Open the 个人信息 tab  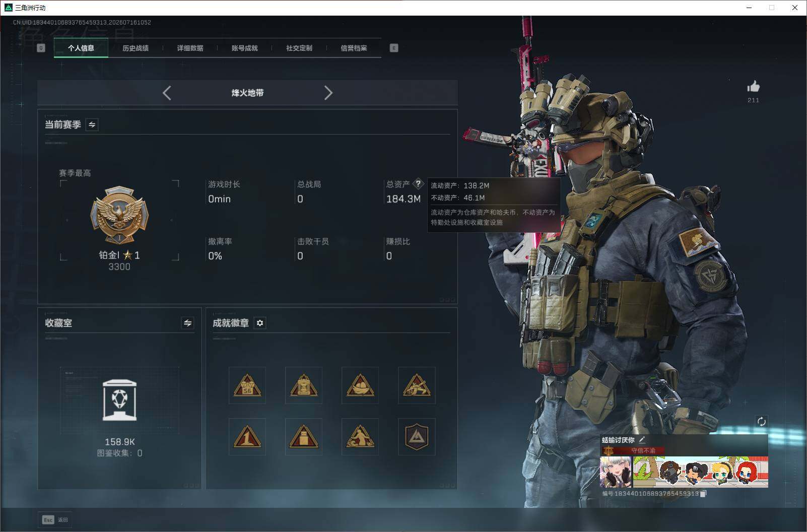[x=81, y=48]
